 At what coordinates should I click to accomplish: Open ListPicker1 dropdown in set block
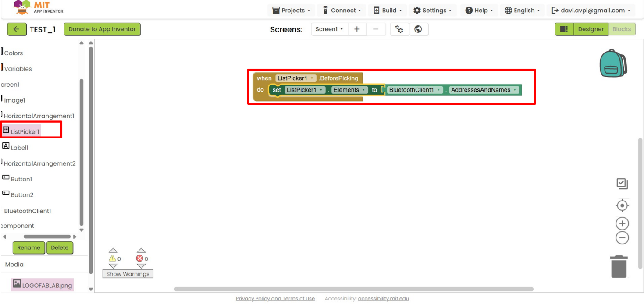pos(305,90)
